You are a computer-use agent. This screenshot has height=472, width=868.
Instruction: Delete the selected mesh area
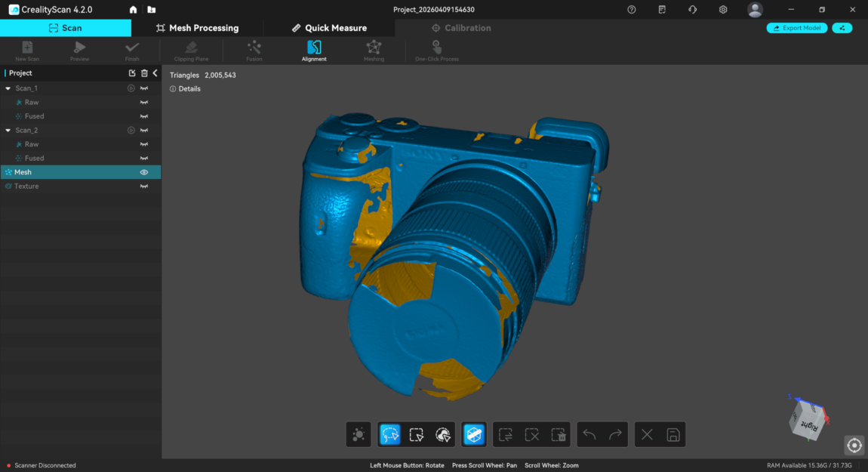click(559, 434)
